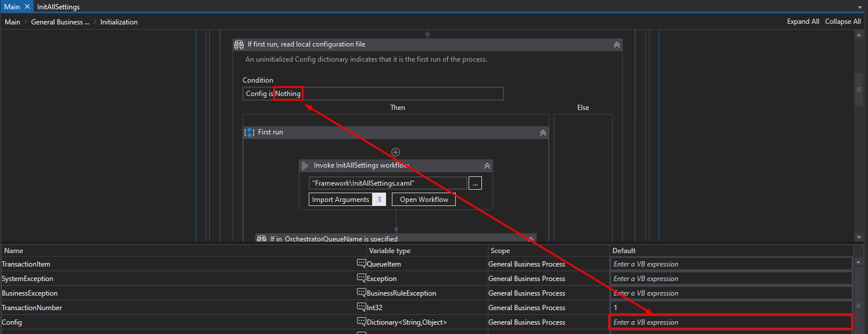
Task: Click Open Workflow button
Action: 424,200
